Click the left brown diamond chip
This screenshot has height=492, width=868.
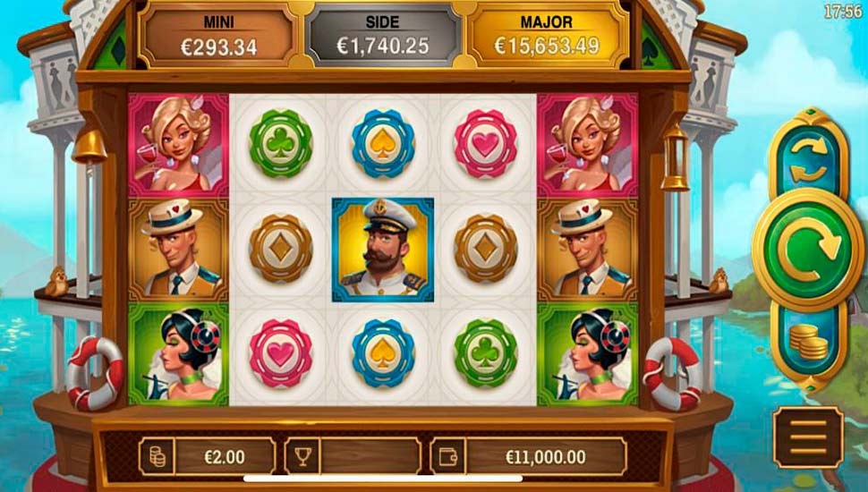[281, 249]
